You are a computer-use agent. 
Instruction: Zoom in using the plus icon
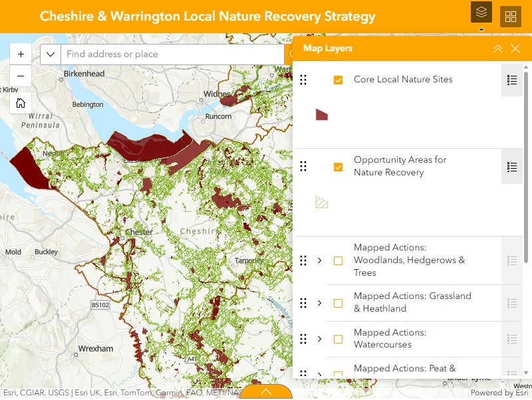tap(21, 54)
